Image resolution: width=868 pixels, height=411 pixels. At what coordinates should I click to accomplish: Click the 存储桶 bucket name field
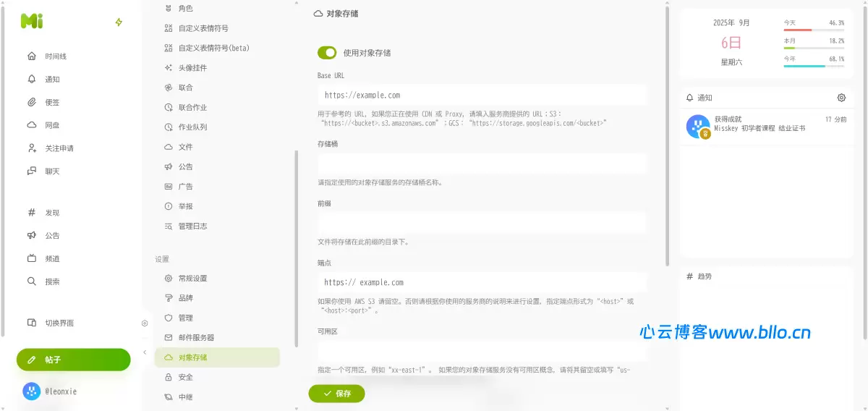[x=481, y=164]
